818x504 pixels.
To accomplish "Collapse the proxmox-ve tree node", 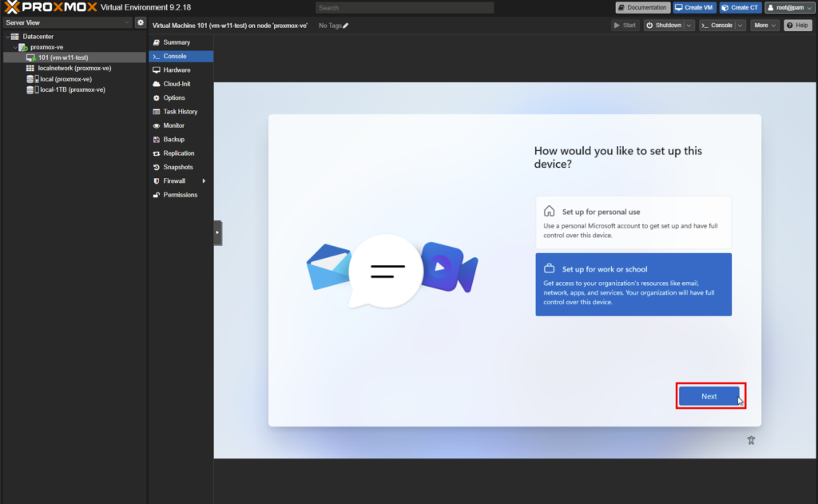I will 15,47.
